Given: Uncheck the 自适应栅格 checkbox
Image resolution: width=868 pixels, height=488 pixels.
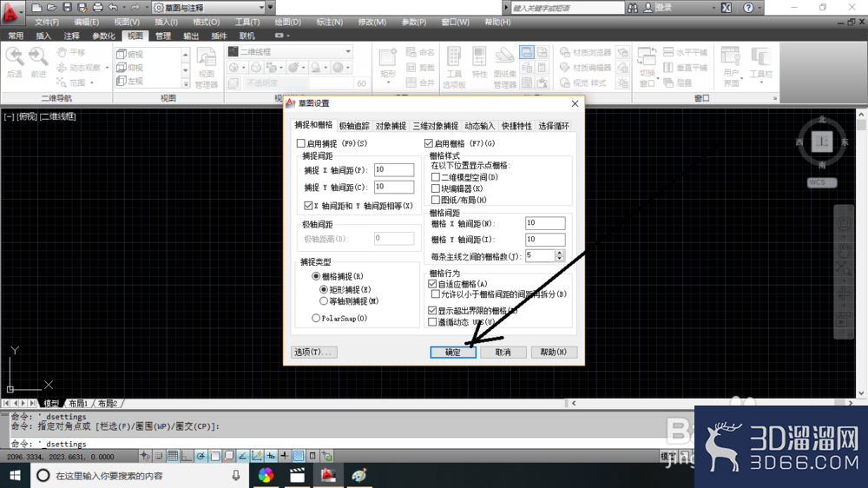Looking at the screenshot, I should (432, 284).
